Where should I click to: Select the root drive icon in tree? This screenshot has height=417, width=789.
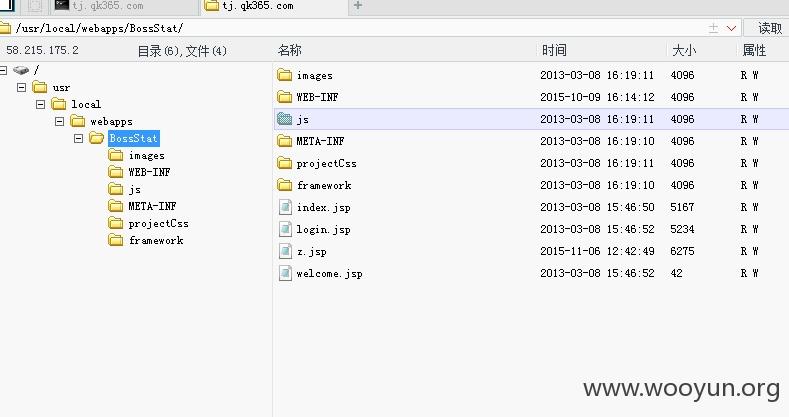coord(21,70)
